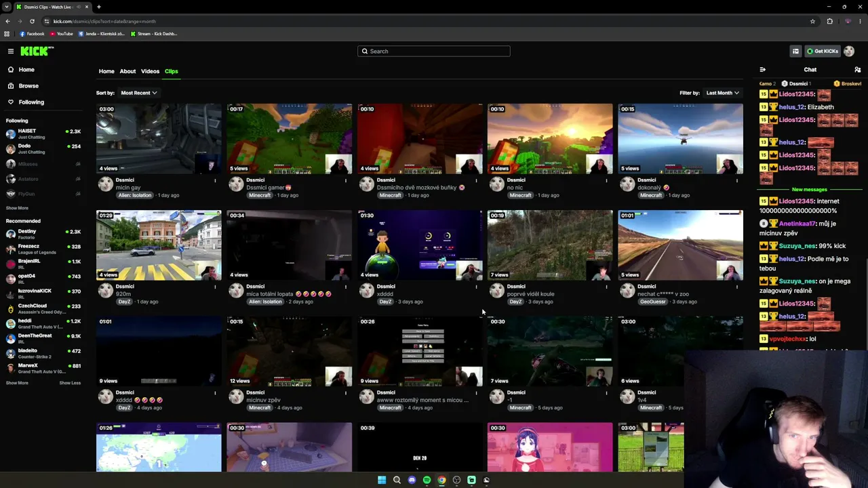This screenshot has height=488, width=868.
Task: Switch to the channel Home tab
Action: tap(106, 71)
